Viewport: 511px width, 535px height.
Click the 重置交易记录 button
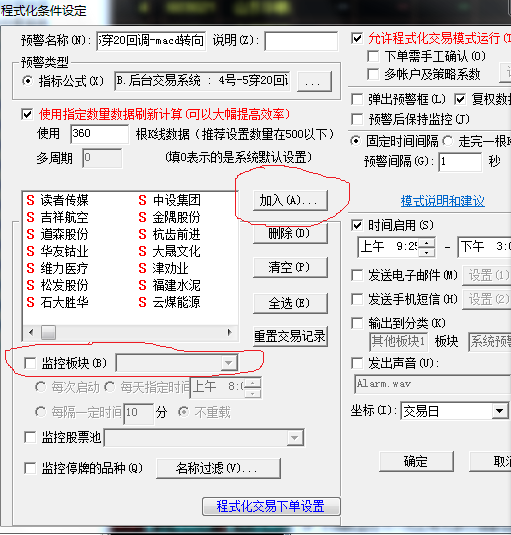point(290,336)
